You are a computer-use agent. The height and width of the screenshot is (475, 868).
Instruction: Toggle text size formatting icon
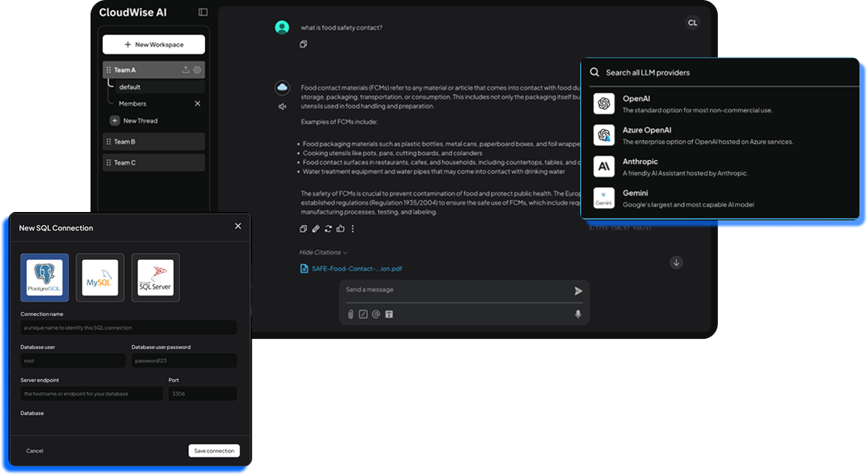[389, 314]
